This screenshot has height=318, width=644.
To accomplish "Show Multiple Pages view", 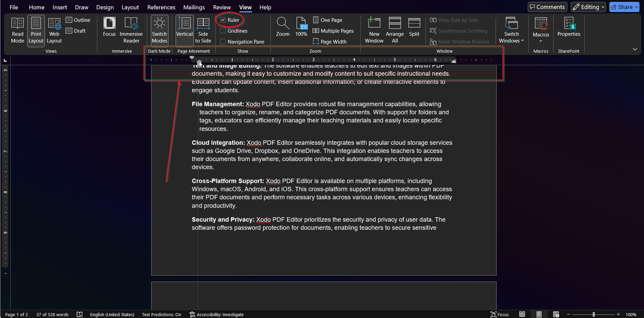I will point(333,31).
